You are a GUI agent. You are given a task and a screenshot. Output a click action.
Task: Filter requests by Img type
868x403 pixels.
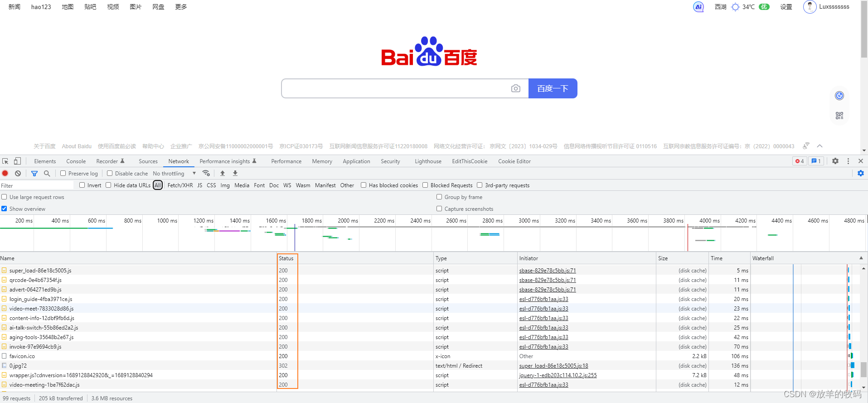click(x=225, y=185)
